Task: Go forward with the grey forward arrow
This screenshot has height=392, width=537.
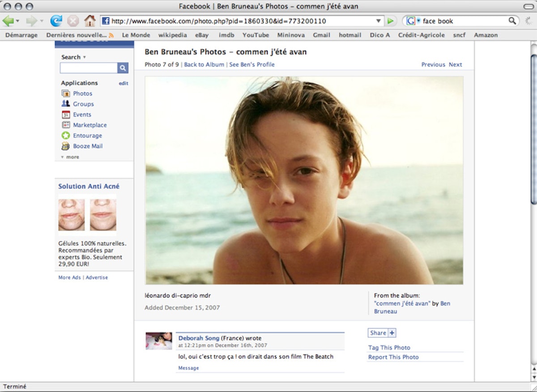Action: [x=31, y=21]
